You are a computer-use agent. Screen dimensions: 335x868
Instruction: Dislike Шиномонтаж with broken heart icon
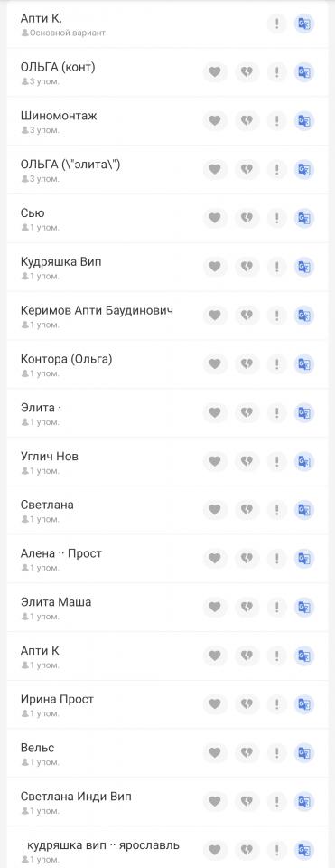247,121
